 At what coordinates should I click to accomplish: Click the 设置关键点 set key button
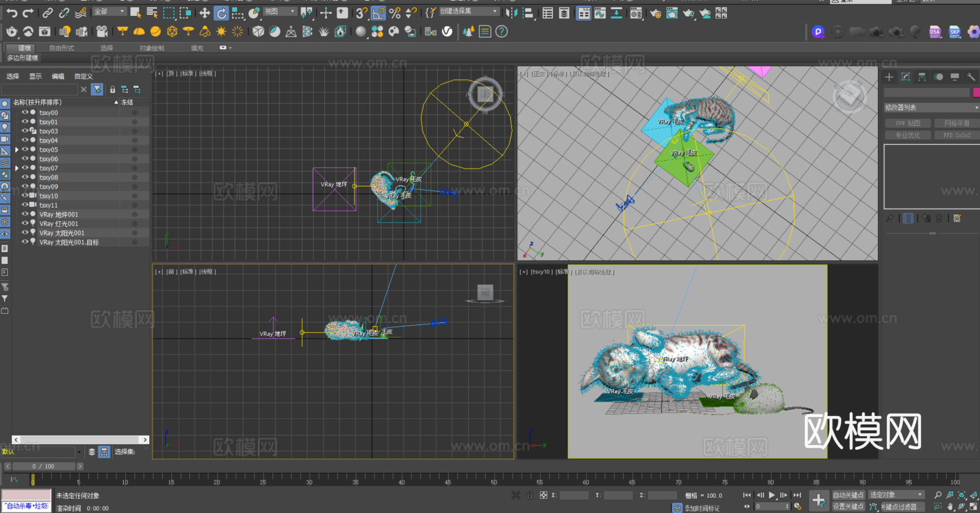tap(848, 506)
